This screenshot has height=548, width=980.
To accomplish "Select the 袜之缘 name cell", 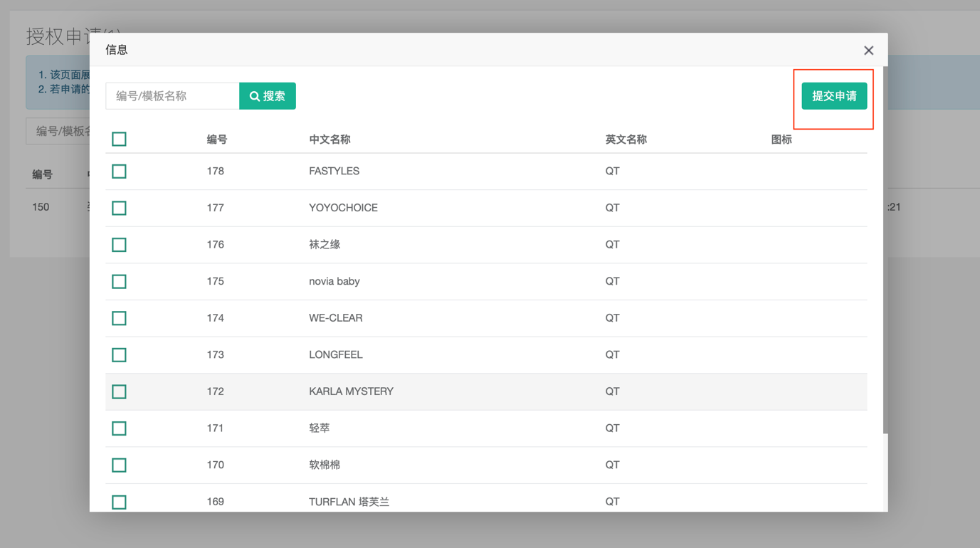I will (x=325, y=244).
